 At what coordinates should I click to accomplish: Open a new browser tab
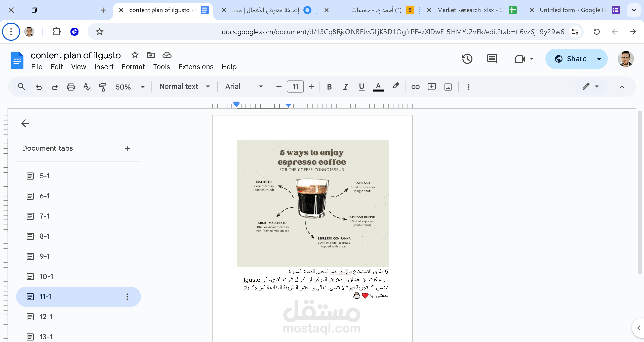click(x=103, y=10)
